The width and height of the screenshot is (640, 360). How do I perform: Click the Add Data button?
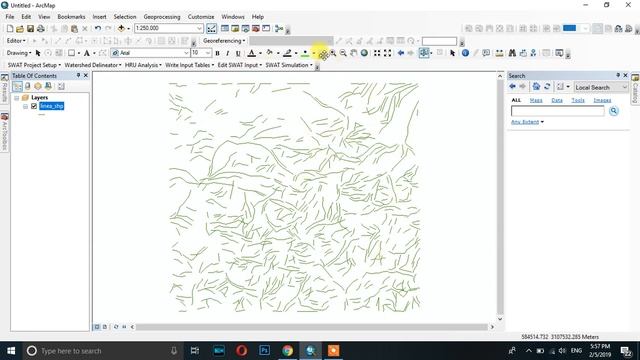click(x=121, y=29)
